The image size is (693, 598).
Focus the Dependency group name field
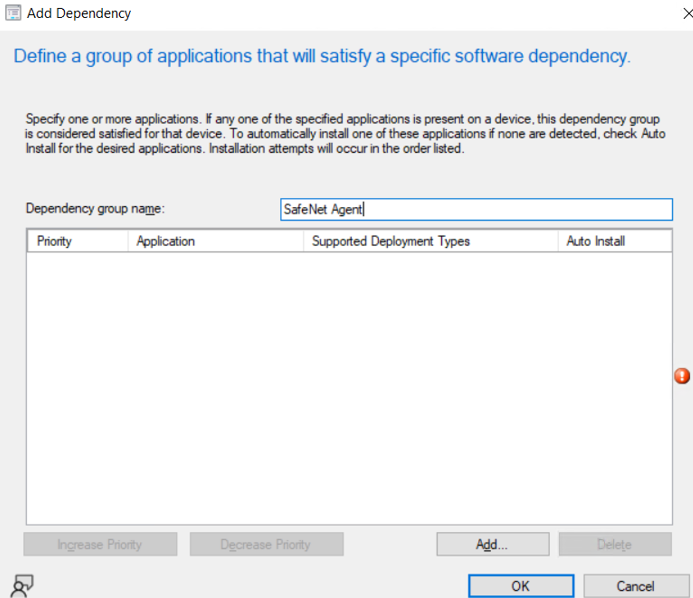point(476,209)
